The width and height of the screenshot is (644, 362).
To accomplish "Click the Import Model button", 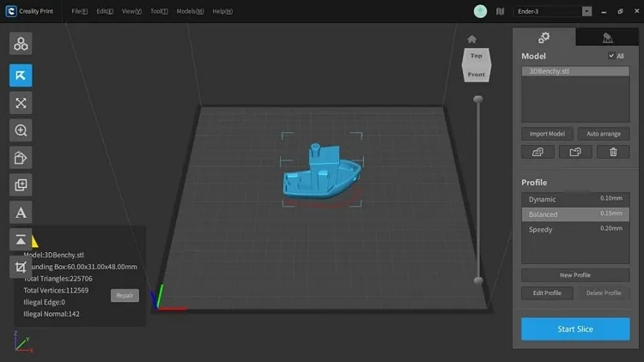I will click(x=547, y=134).
